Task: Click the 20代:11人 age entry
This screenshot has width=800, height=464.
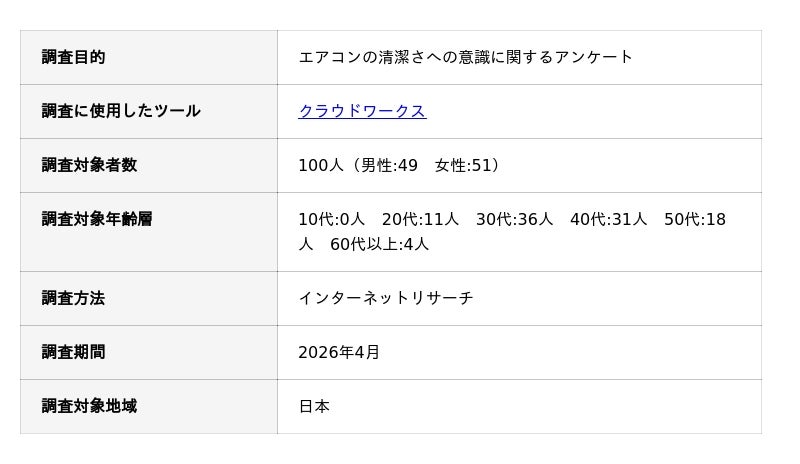Action: (420, 219)
